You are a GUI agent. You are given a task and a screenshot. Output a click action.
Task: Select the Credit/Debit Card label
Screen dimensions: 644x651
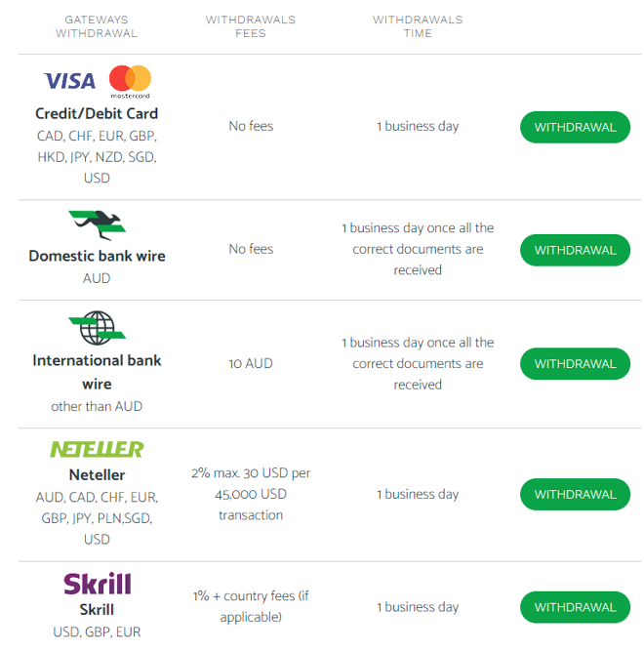[97, 113]
